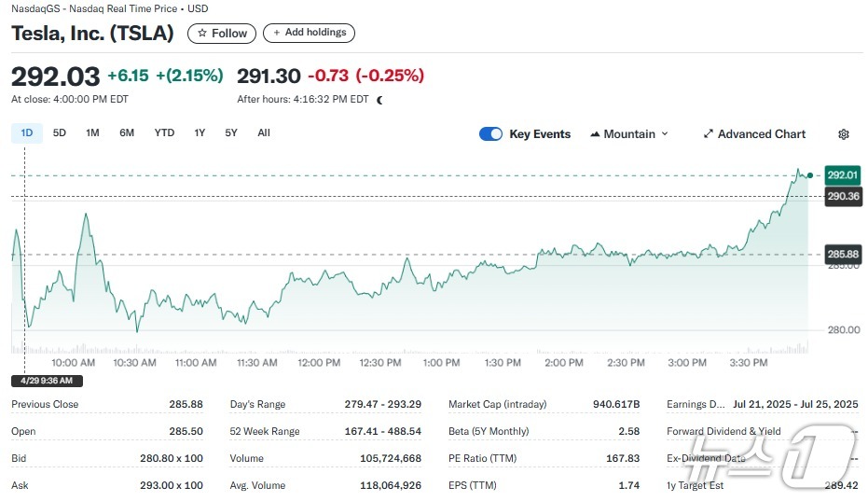Image resolution: width=868 pixels, height=501 pixels.
Task: Click the Add holdings button
Action: pyautogui.click(x=309, y=33)
